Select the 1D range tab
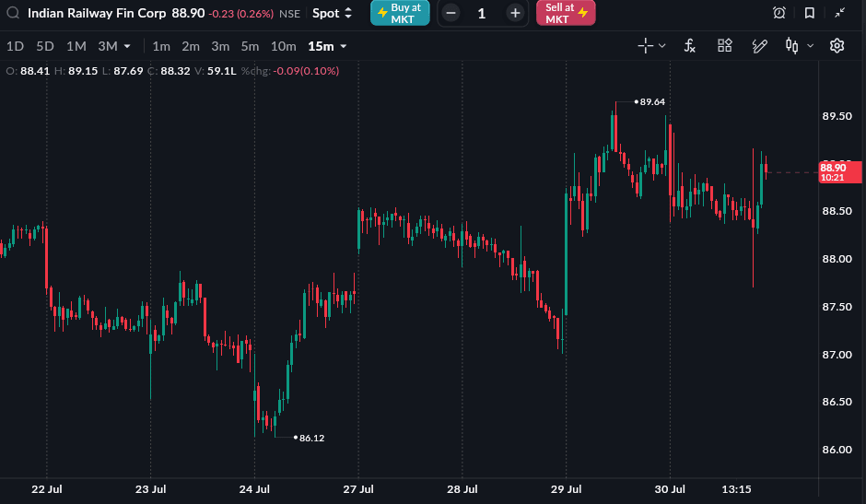The height and width of the screenshot is (504, 866). point(15,46)
